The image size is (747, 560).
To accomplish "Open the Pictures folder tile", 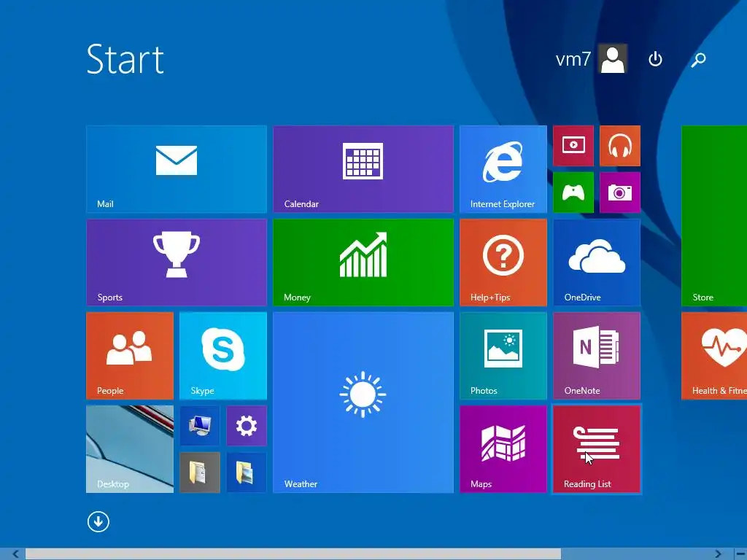I will click(x=247, y=472).
